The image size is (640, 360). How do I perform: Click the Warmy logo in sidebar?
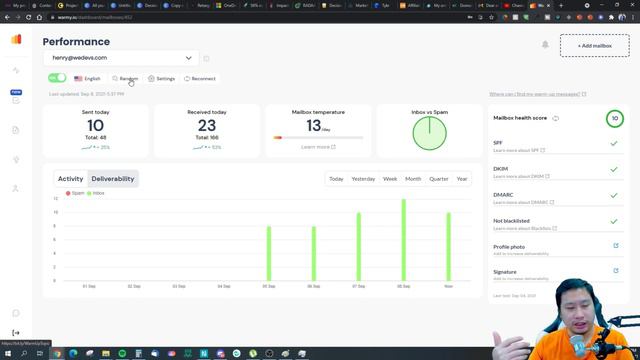point(16,39)
